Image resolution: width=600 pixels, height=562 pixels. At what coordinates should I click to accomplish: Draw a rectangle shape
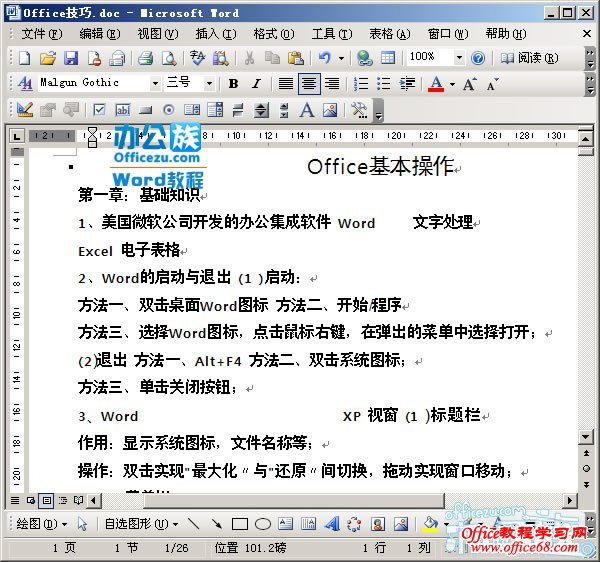pos(240,524)
